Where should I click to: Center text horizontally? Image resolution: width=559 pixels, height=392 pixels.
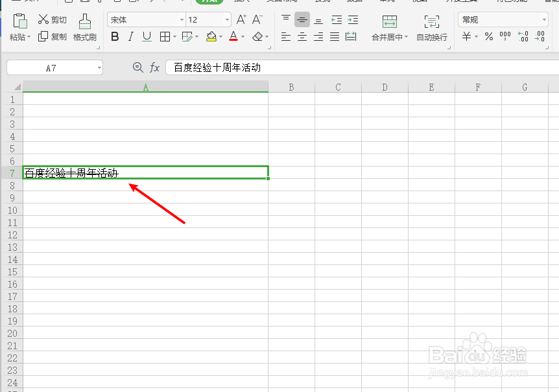point(302,36)
